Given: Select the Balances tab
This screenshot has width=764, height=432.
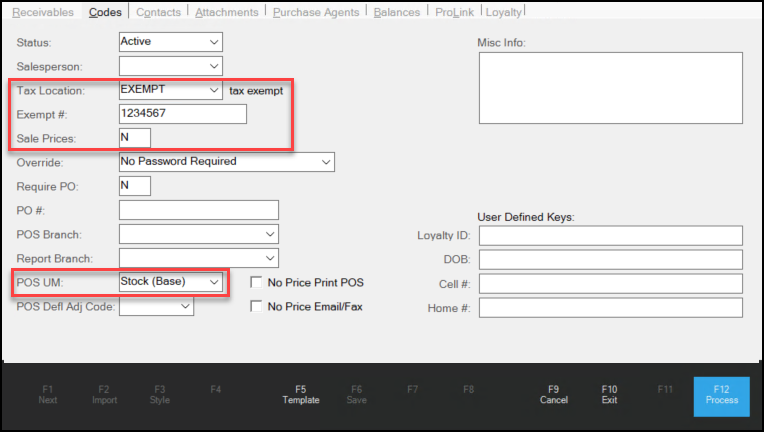Looking at the screenshot, I should (x=397, y=12).
